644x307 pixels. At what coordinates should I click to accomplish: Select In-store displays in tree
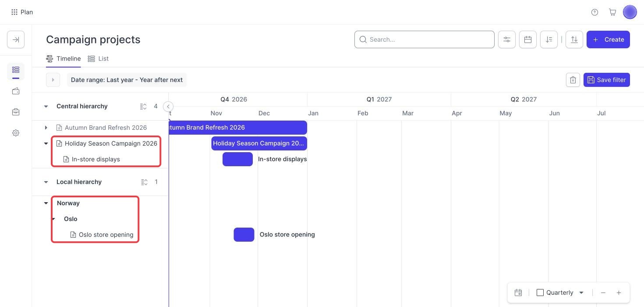coord(96,159)
